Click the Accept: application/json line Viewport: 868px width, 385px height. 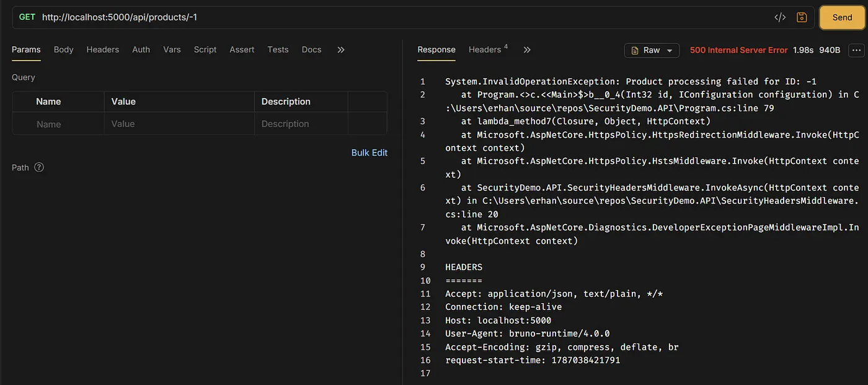[554, 294]
